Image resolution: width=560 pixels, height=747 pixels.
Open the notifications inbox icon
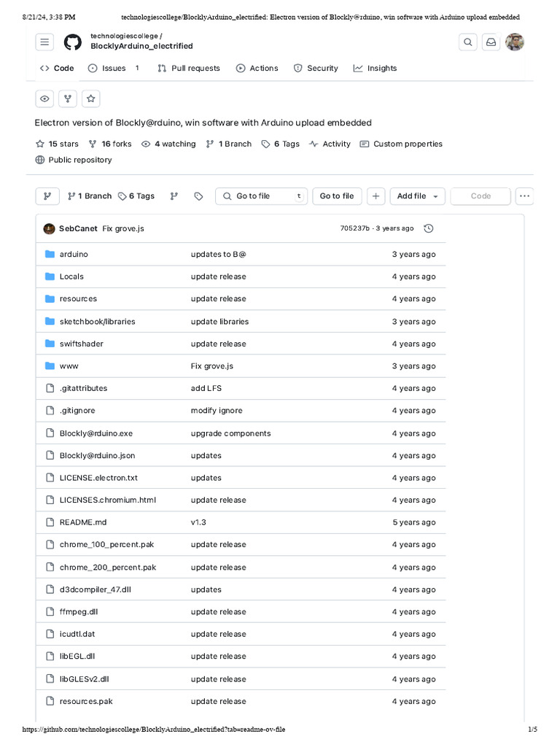pos(491,42)
